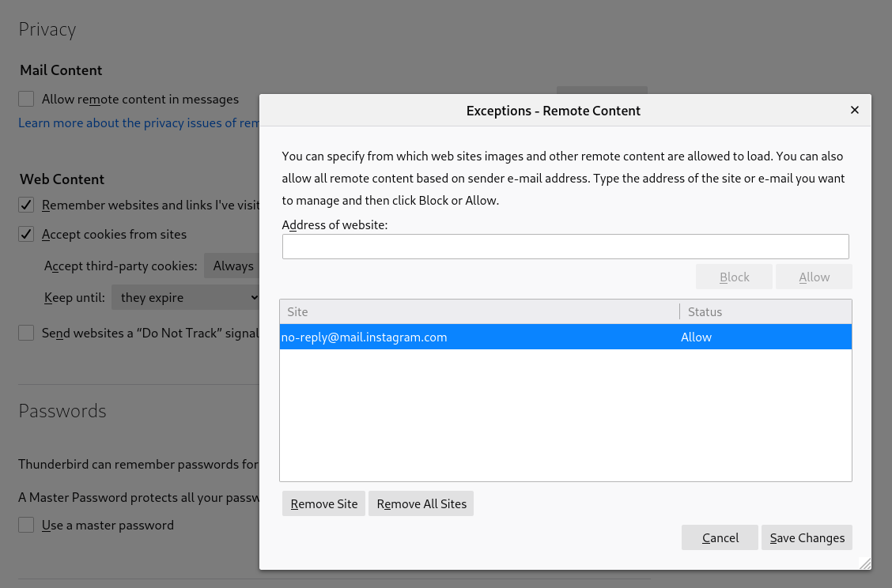Enable the Do Not Track signal checkbox
Image resolution: width=892 pixels, height=588 pixels.
pos(27,333)
